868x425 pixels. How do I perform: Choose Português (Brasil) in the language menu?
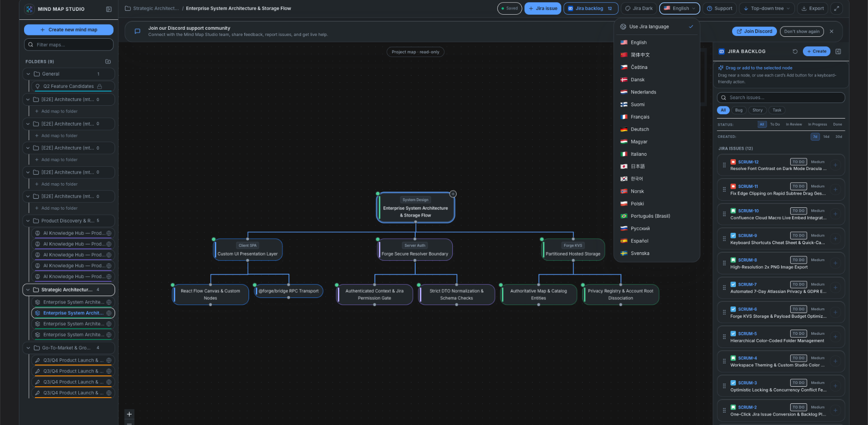pos(657,216)
